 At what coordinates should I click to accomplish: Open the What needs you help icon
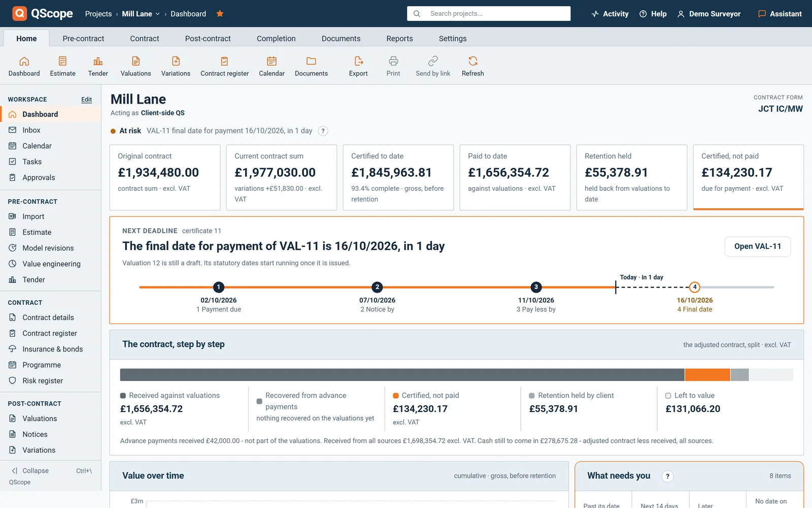(x=667, y=476)
